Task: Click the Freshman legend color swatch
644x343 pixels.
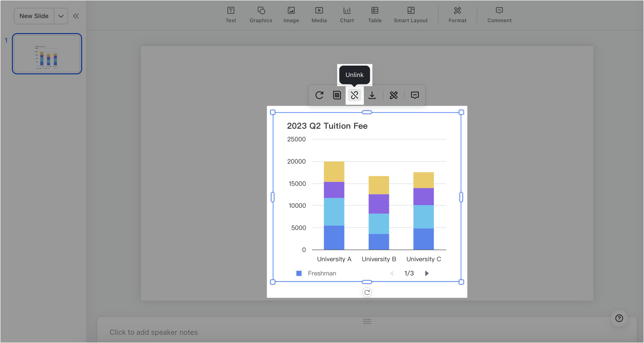Action: coord(299,273)
